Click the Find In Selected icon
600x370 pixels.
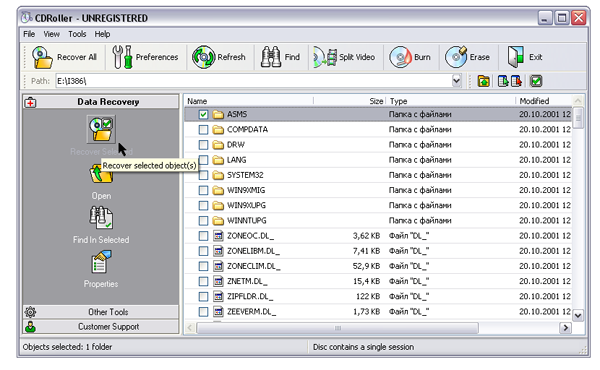(x=101, y=218)
